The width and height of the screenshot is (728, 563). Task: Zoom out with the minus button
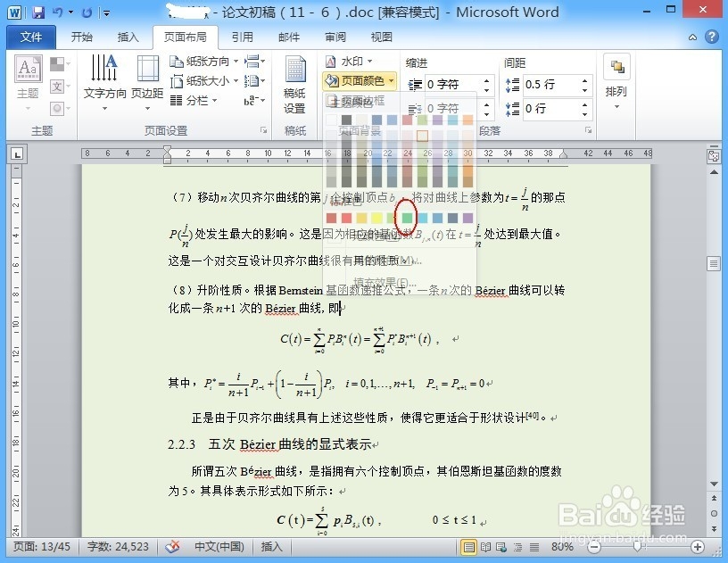coord(594,547)
